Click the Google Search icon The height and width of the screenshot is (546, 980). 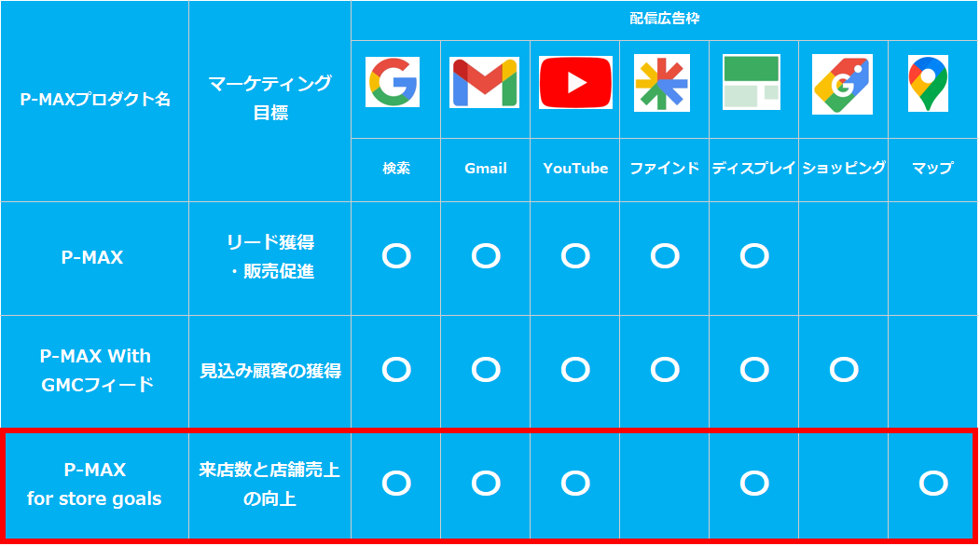(x=393, y=82)
